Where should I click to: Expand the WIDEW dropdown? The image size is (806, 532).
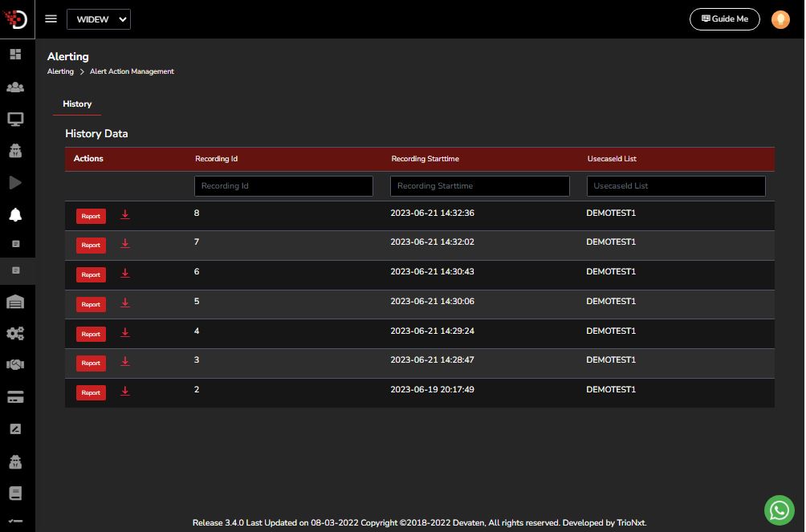coord(99,19)
